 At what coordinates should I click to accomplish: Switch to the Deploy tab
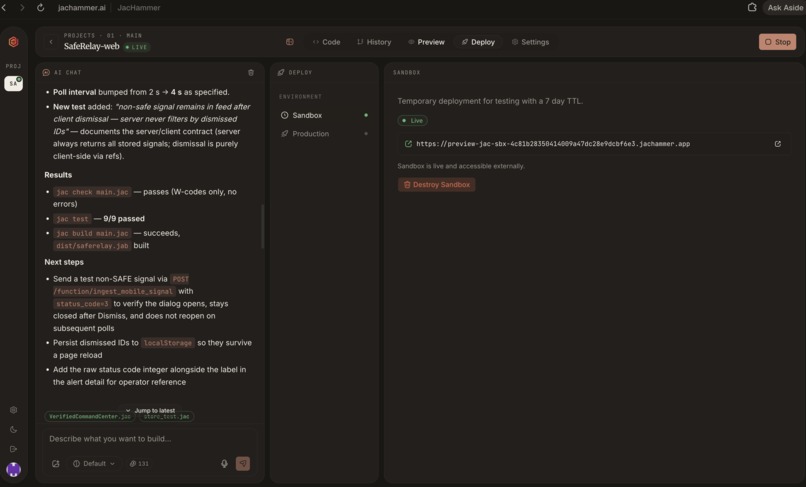[x=478, y=42]
